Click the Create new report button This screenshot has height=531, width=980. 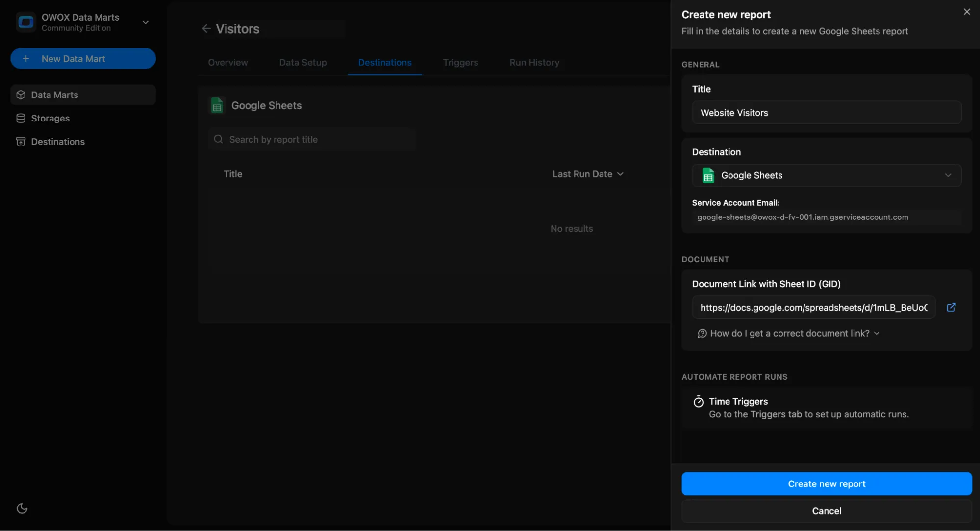pos(826,483)
